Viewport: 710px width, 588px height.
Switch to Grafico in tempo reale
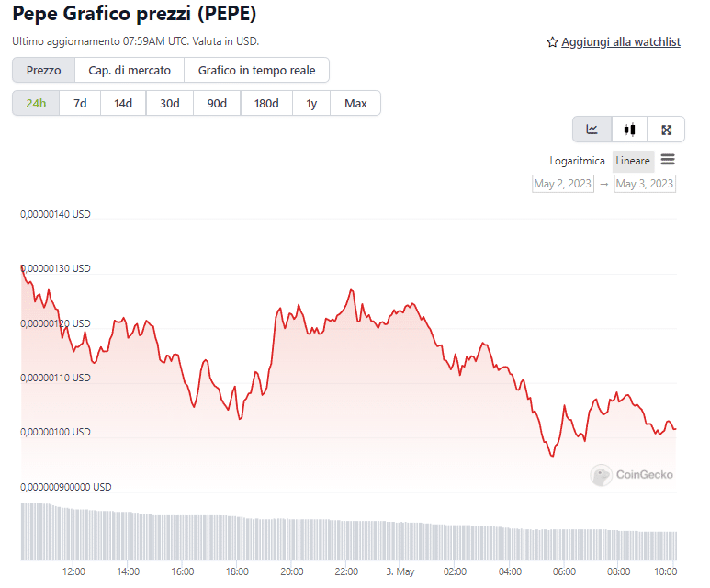pos(256,70)
